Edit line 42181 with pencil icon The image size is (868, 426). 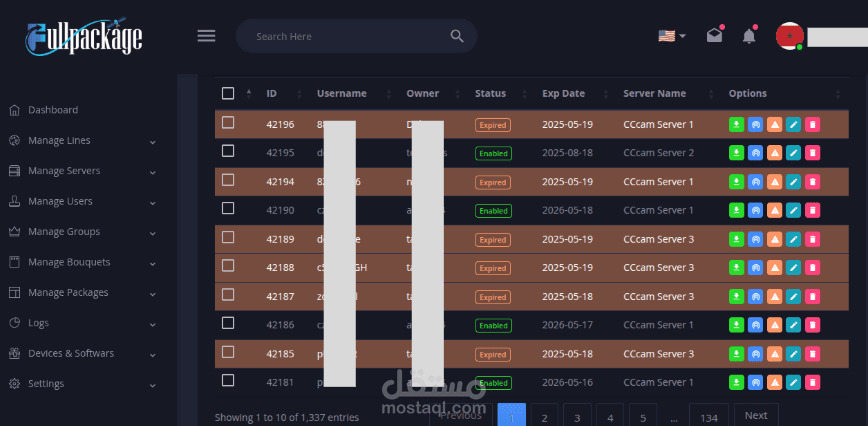(793, 382)
